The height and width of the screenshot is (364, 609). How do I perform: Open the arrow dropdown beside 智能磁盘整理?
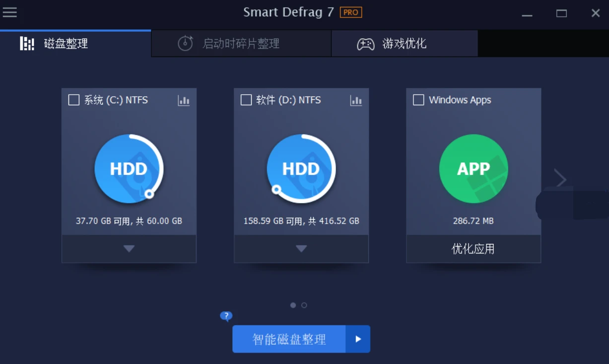pos(358,339)
